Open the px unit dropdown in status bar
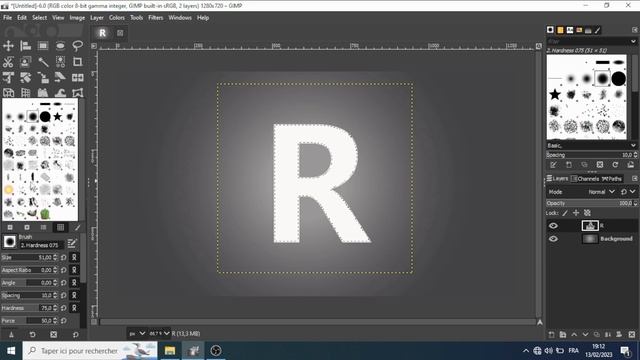This screenshot has height=360, width=640. [137, 333]
